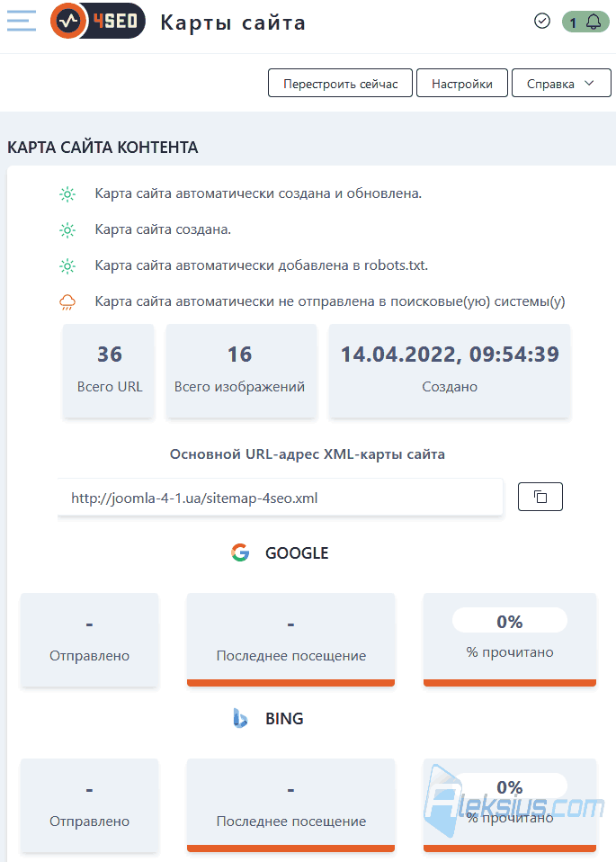616x862 pixels.
Task: Click sun icon beside 'автоматически создана и обновлена'
Action: click(67, 194)
